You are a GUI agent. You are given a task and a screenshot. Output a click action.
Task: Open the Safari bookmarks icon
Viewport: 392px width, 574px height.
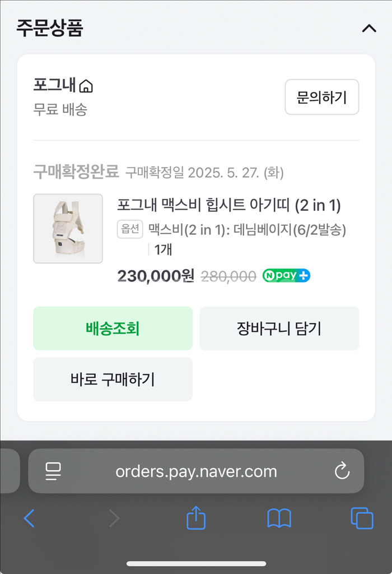[279, 519]
